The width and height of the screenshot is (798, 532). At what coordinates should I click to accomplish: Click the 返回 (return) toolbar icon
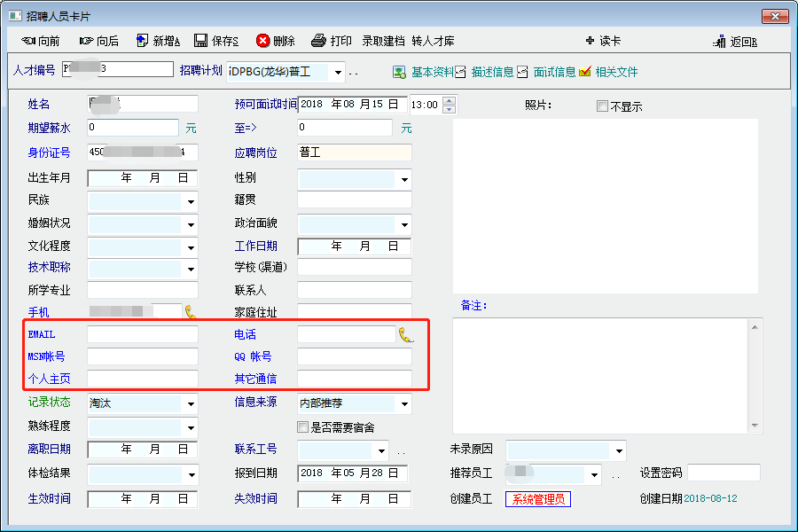pyautogui.click(x=720, y=42)
